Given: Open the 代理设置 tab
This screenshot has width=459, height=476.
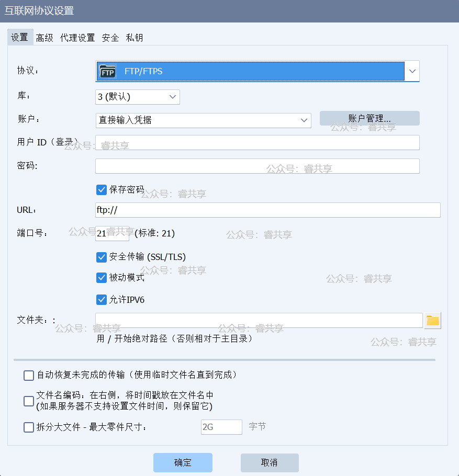Looking at the screenshot, I should (77, 38).
